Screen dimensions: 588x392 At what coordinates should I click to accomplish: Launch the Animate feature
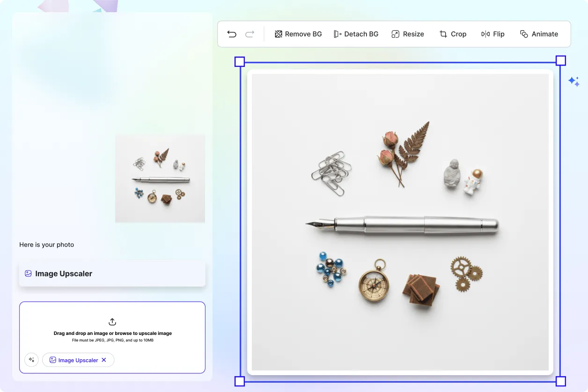point(539,34)
